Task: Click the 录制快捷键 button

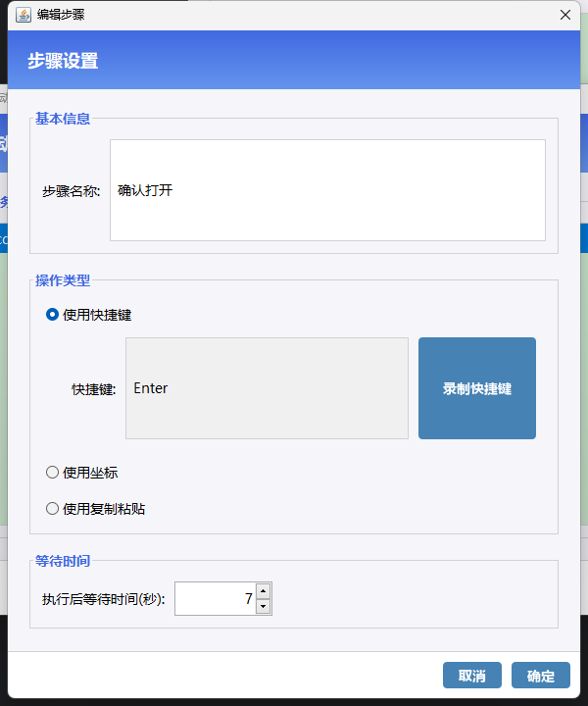Action: click(477, 388)
